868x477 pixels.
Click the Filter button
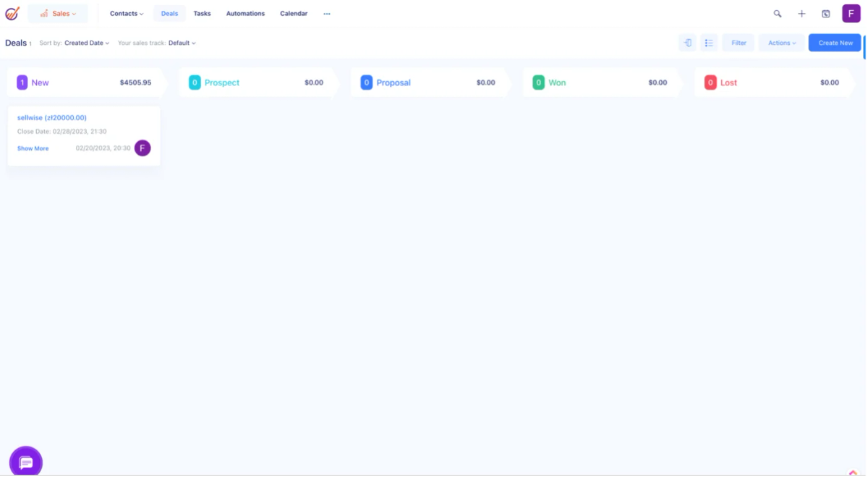tap(739, 43)
